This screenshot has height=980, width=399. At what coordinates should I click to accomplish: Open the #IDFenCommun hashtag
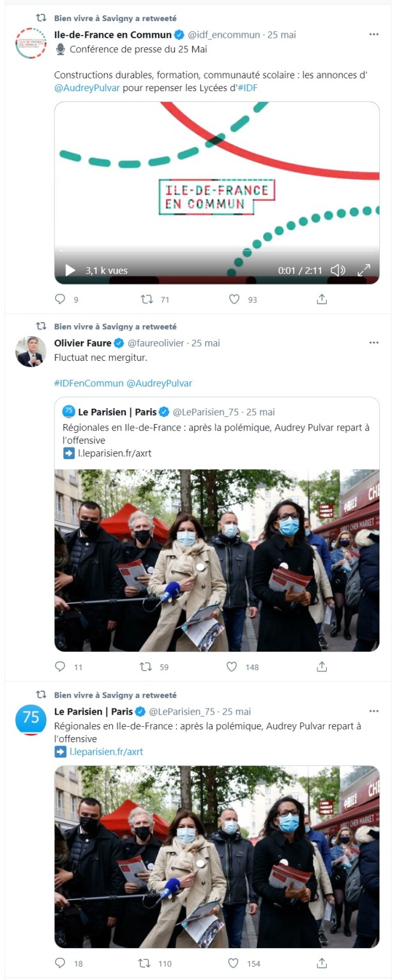pos(88,383)
